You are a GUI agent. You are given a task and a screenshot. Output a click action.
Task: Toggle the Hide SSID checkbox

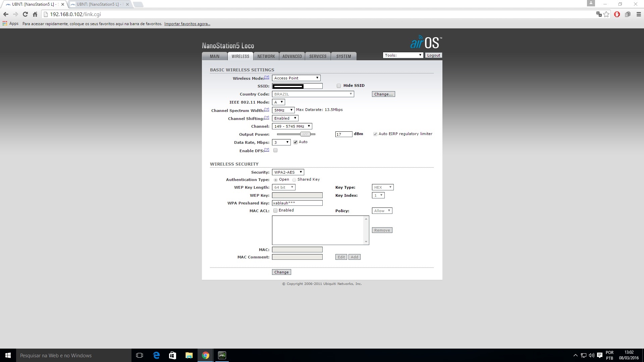tap(339, 86)
